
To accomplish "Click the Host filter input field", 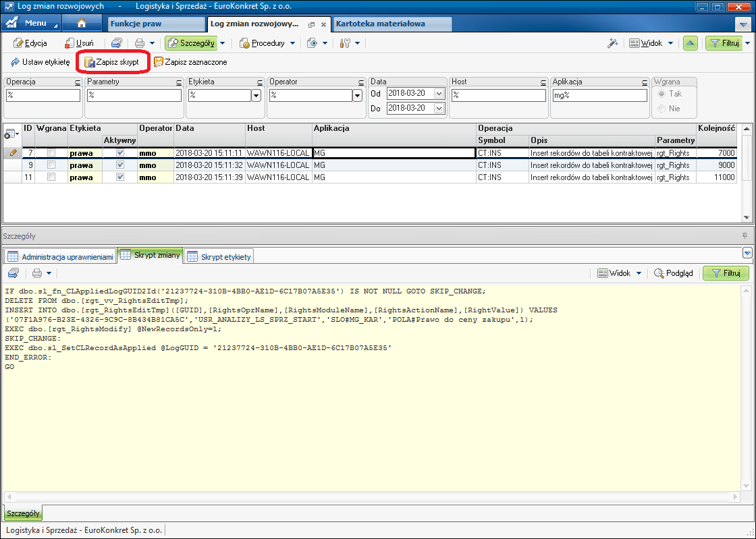I will click(499, 95).
